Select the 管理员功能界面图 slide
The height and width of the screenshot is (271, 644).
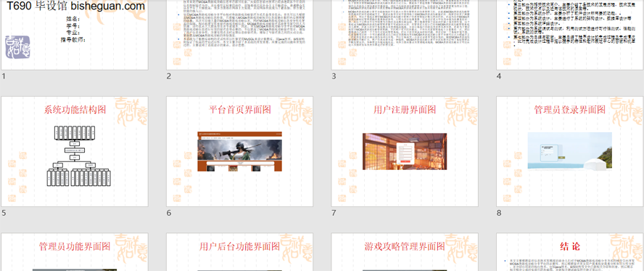pos(75,252)
